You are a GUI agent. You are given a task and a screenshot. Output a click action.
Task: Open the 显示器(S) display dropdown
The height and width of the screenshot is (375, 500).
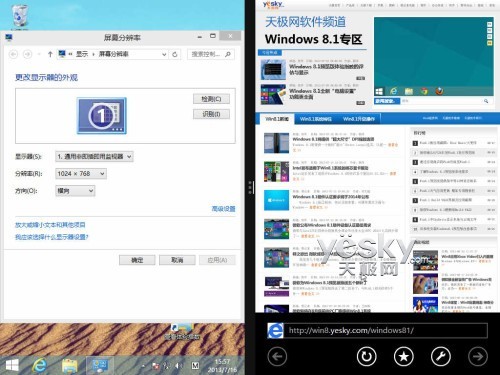click(x=94, y=156)
